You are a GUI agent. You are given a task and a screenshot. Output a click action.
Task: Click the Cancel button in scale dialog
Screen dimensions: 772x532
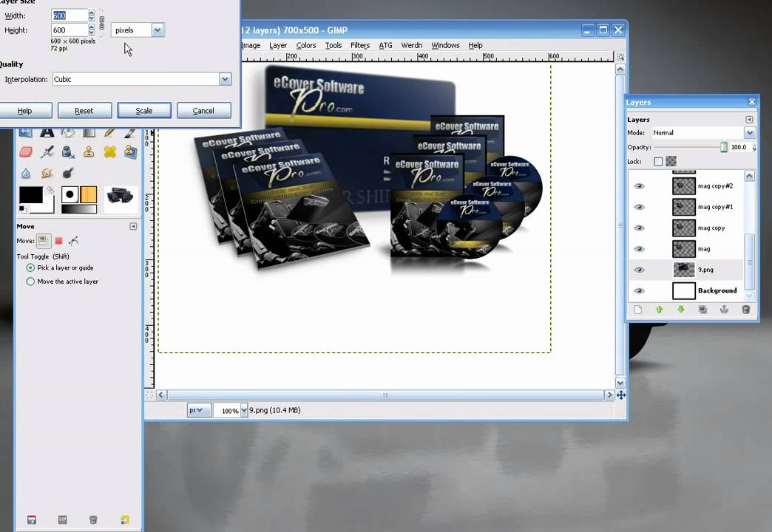[203, 111]
